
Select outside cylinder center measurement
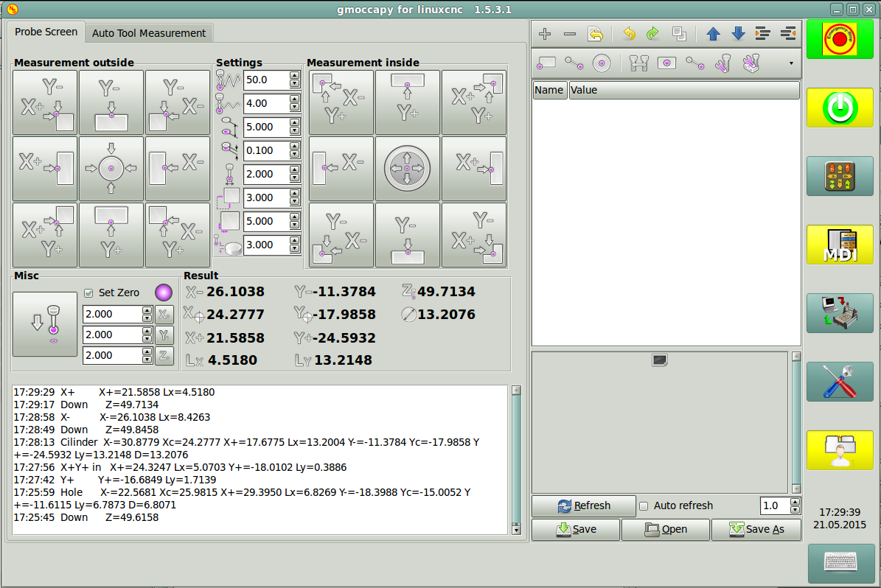tap(111, 169)
